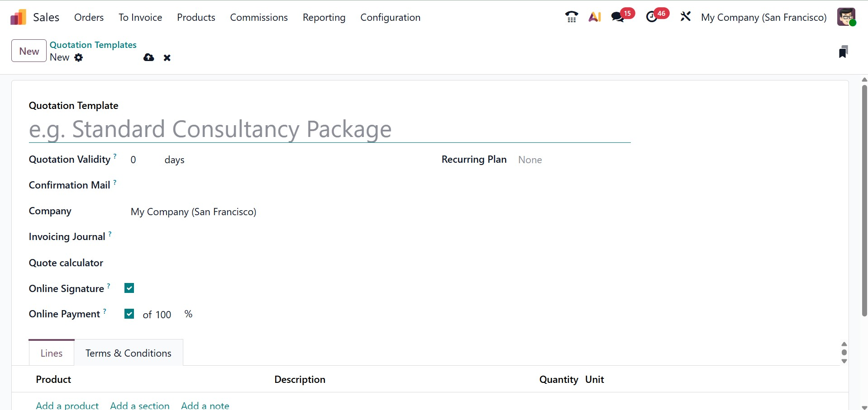
Task: Click the gear actions icon beside New
Action: [x=79, y=57]
